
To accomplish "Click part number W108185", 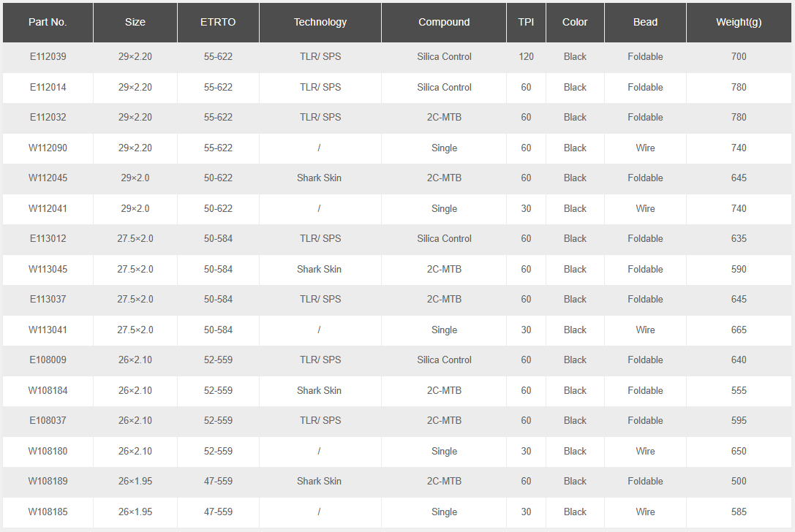I will click(48, 512).
